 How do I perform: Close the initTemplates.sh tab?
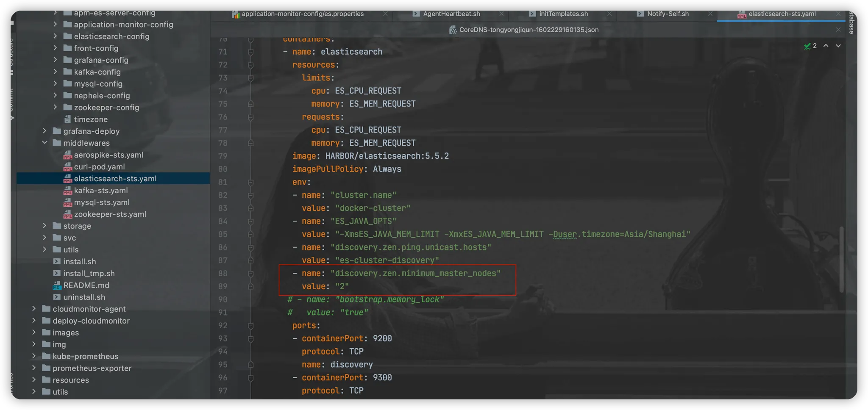pyautogui.click(x=609, y=14)
